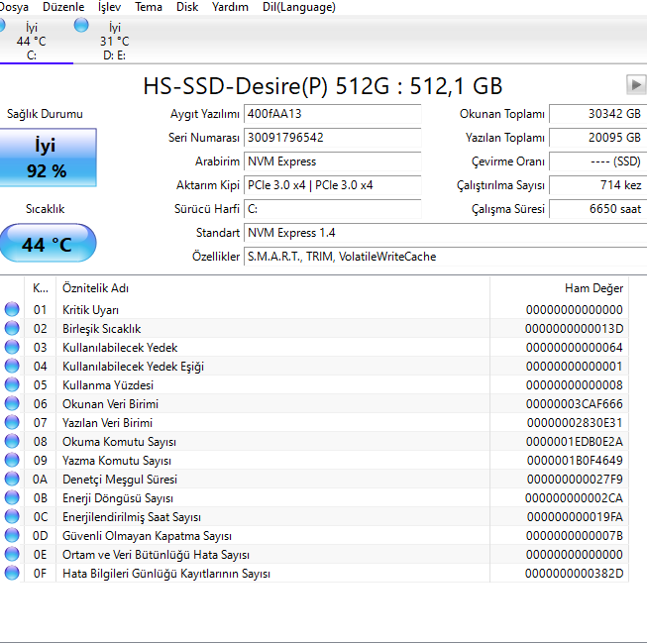The width and height of the screenshot is (647, 644).
Task: Select the Enerji Döngüsü Sayısı attribute name
Action: click(118, 498)
